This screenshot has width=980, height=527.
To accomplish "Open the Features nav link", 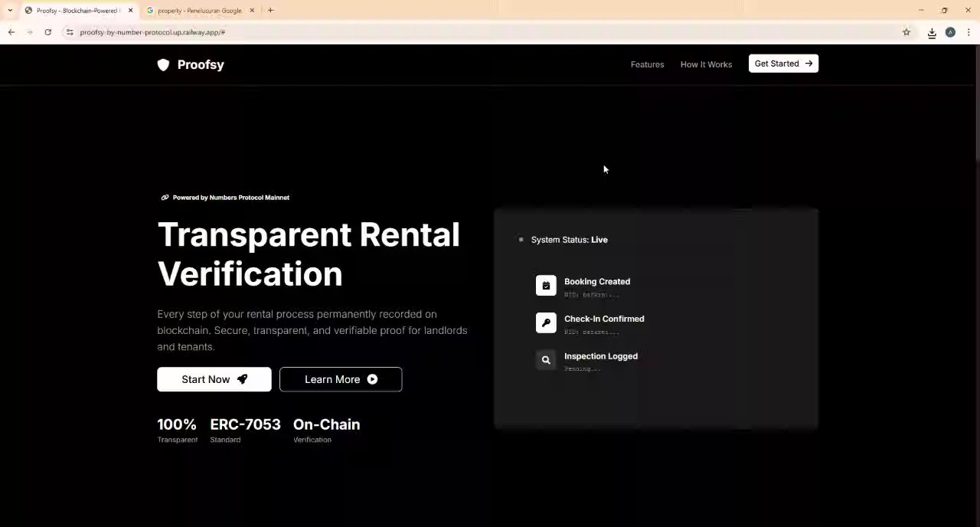I will [647, 64].
